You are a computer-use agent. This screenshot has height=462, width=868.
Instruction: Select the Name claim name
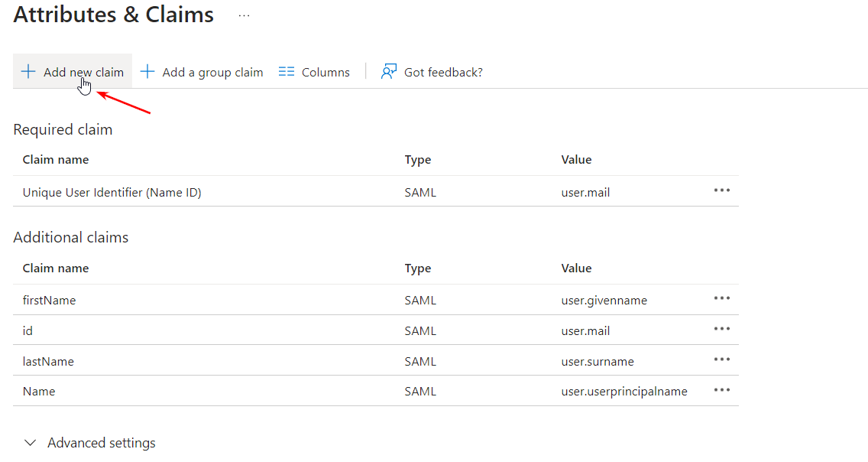point(39,391)
